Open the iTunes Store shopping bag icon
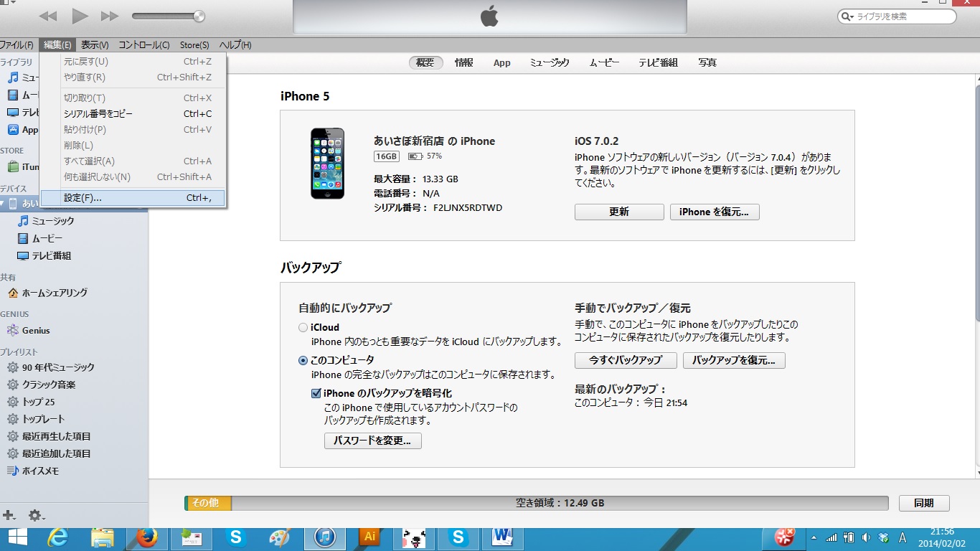Viewport: 980px width, 551px height. pos(13,166)
